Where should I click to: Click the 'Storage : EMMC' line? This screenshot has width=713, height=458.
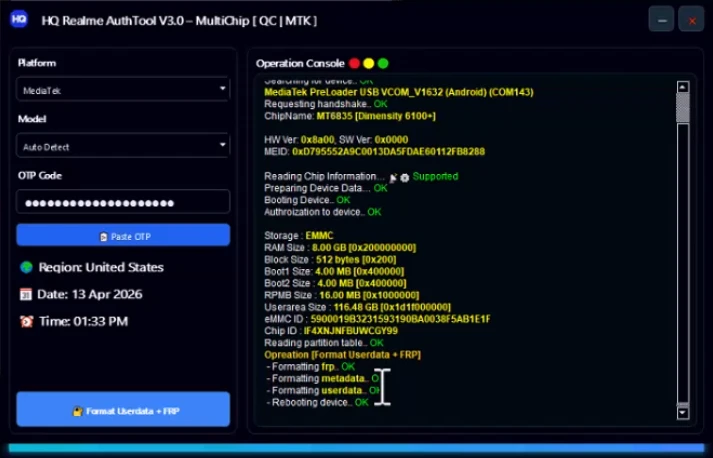(x=299, y=236)
